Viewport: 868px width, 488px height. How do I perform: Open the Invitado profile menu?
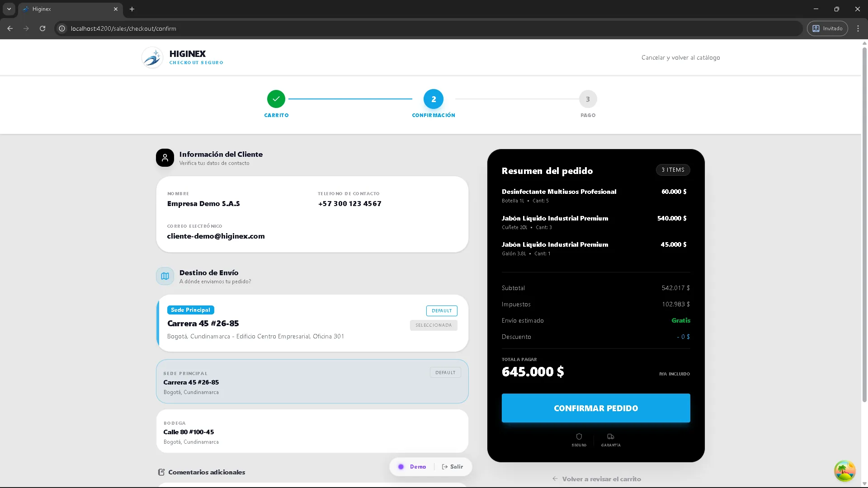pyautogui.click(x=827, y=28)
